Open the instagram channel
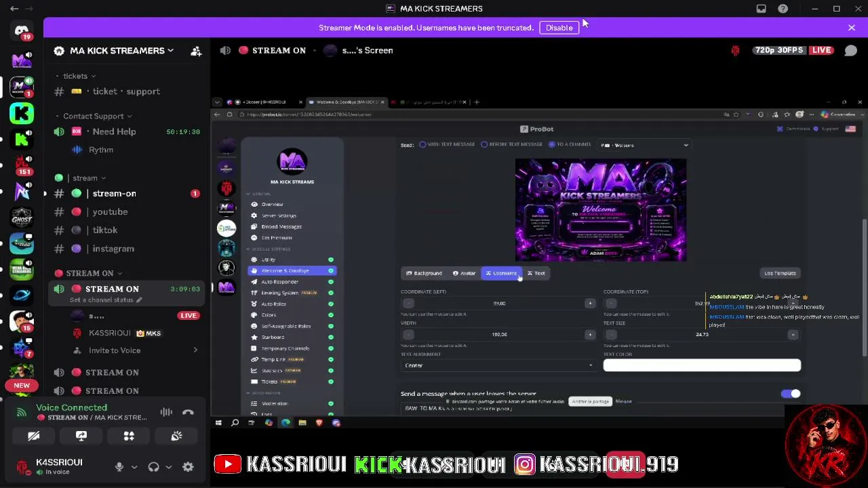868x488 pixels. click(x=127, y=249)
